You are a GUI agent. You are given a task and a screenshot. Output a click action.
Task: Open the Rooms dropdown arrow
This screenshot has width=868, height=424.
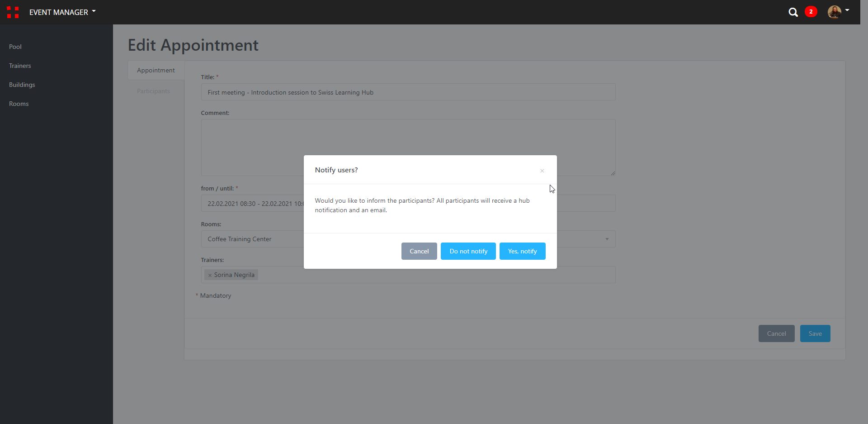607,239
